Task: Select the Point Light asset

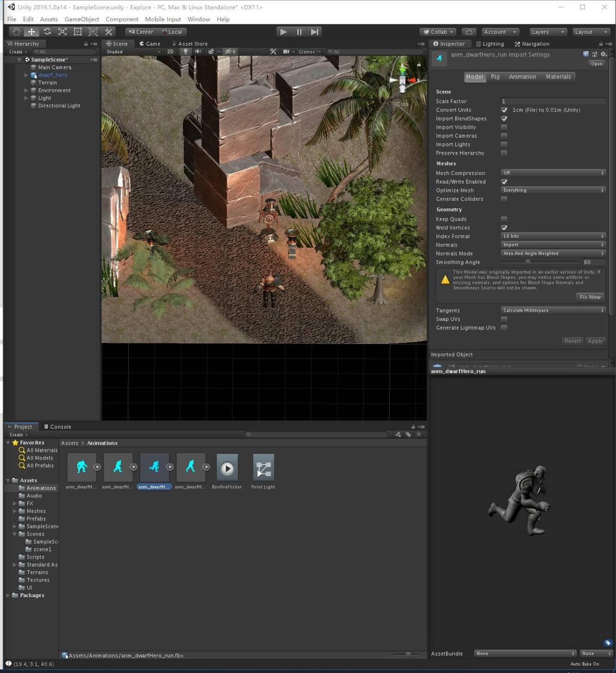Action: 263,471
